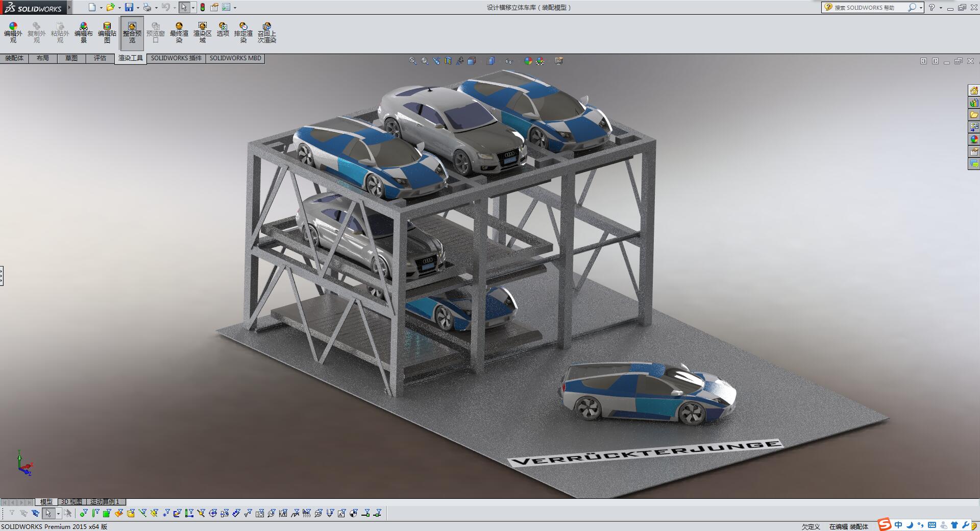
Task: Click Zoom to Fit in the view toolbar
Action: pyautogui.click(x=413, y=61)
